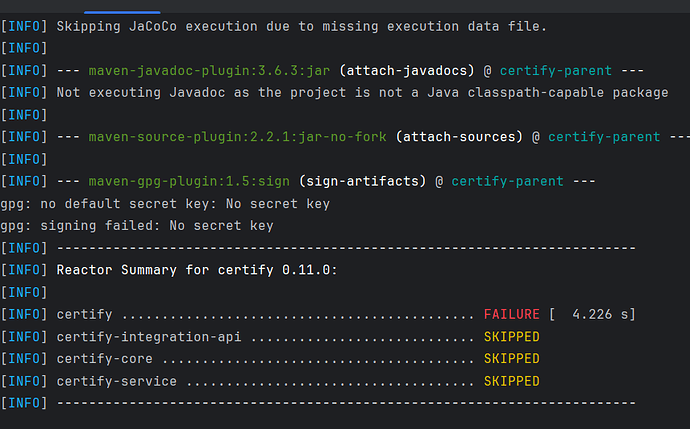Image resolution: width=690 pixels, height=429 pixels.
Task: Click the Reactor Summary for certify heading
Action: point(197,270)
